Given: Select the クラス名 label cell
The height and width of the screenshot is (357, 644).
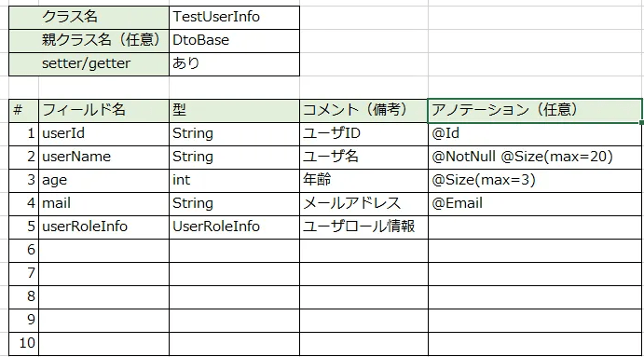Looking at the screenshot, I should 89,18.
